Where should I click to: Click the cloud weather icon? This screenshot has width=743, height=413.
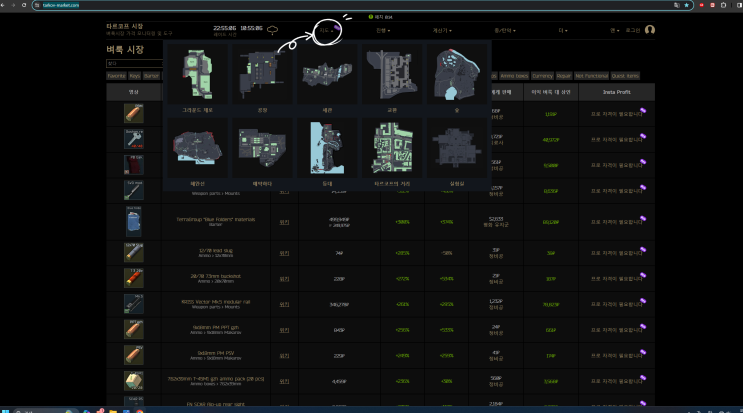click(x=272, y=30)
